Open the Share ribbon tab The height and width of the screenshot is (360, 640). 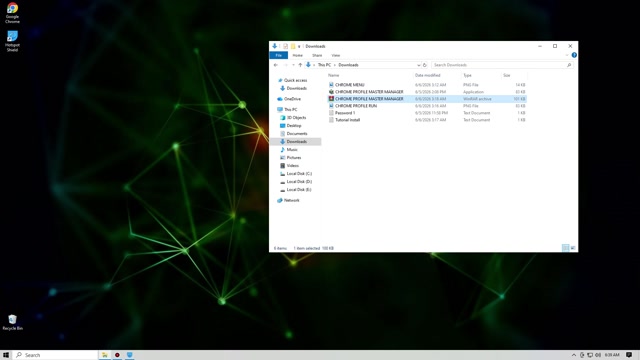click(317, 55)
